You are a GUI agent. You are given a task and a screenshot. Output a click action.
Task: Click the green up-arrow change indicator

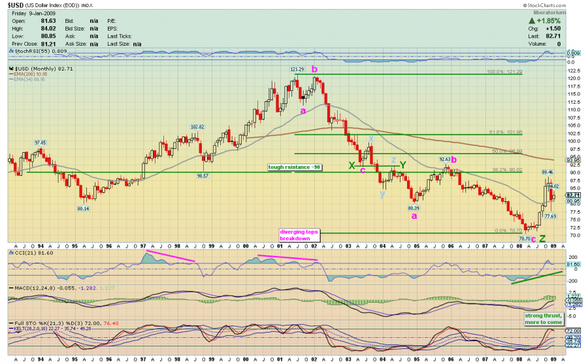coord(531,21)
